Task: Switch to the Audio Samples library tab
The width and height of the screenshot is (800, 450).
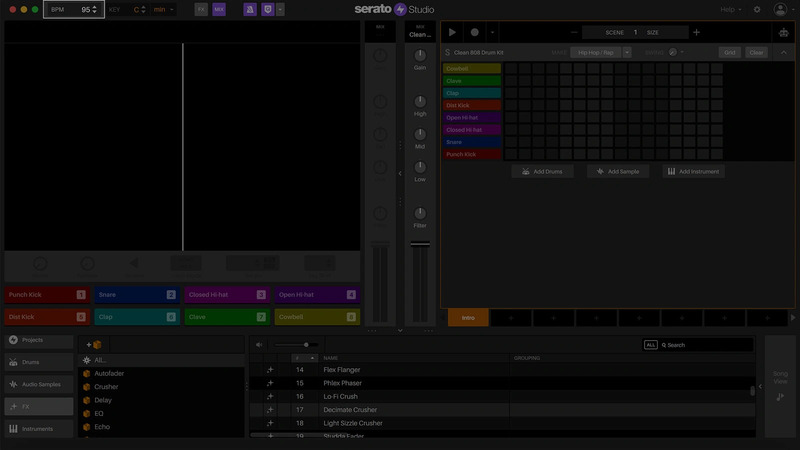Action: point(38,384)
